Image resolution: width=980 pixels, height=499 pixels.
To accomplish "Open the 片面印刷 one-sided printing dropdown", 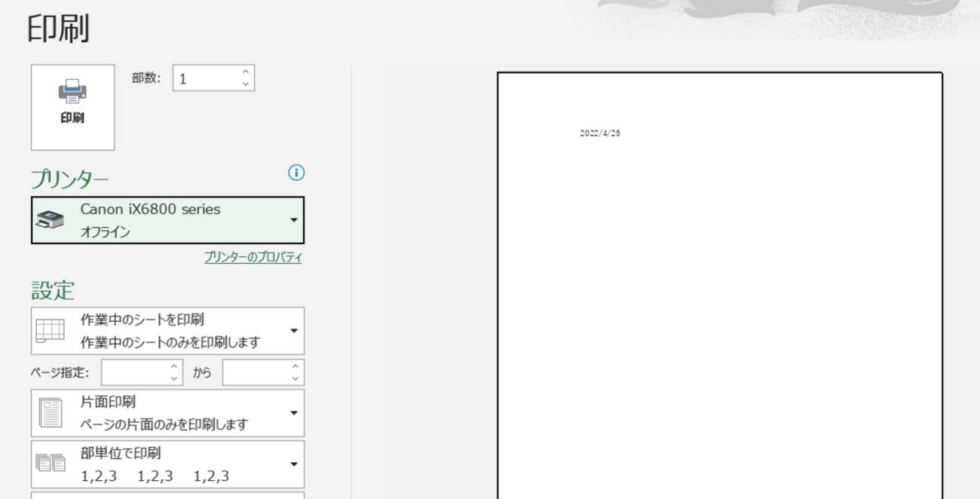I will (x=167, y=413).
